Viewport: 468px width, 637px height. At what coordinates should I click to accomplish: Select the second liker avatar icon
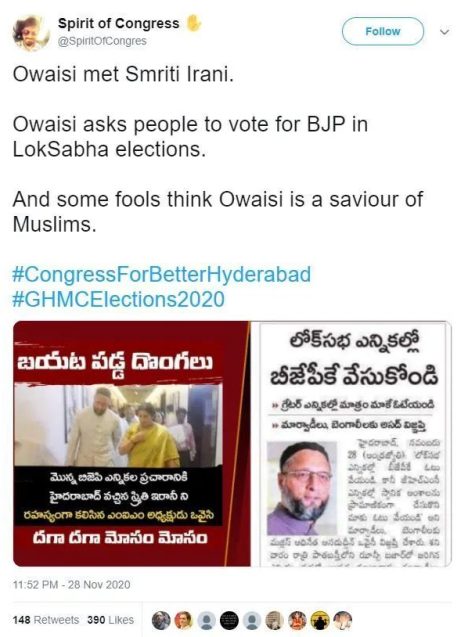[x=184, y=621]
